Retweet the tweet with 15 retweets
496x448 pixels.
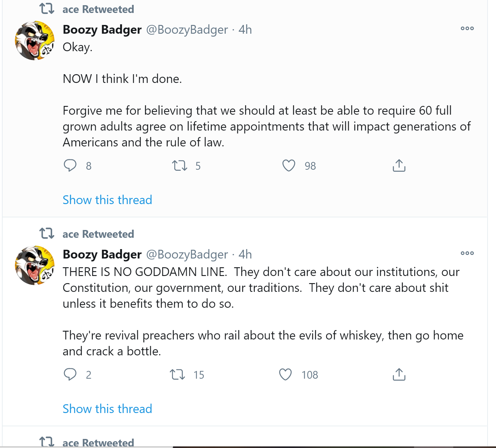pyautogui.click(x=177, y=374)
